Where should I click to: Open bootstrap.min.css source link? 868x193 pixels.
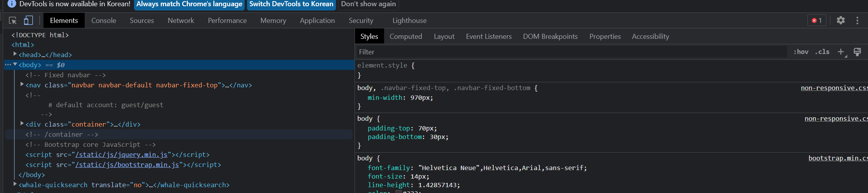tap(838, 158)
